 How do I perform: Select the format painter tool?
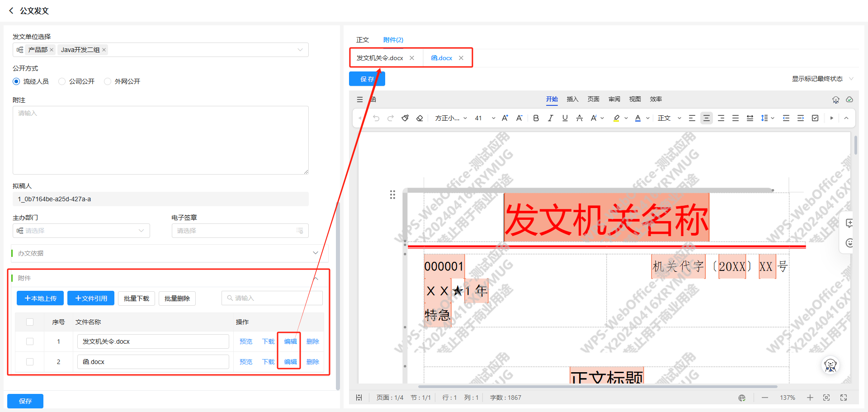point(405,118)
